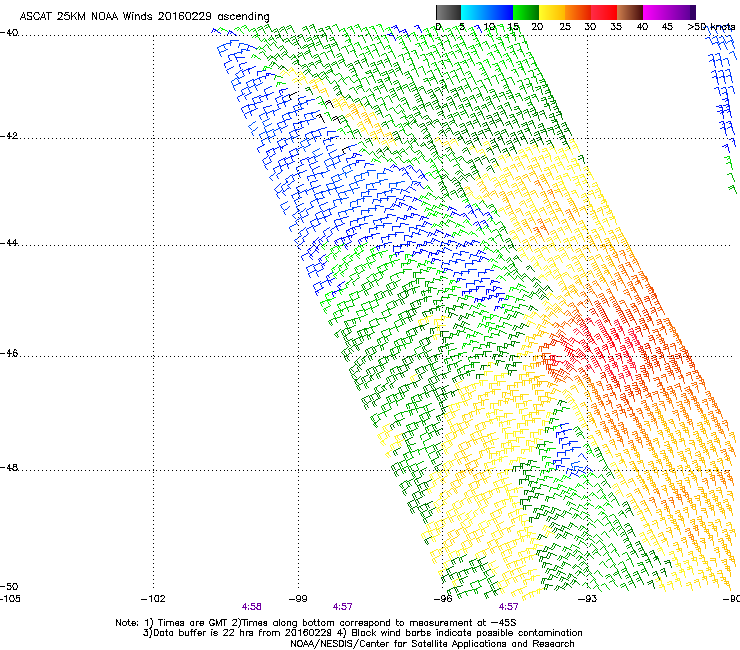Click the longitude label -102
Viewport: 740px width, 650px height.
click(153, 599)
